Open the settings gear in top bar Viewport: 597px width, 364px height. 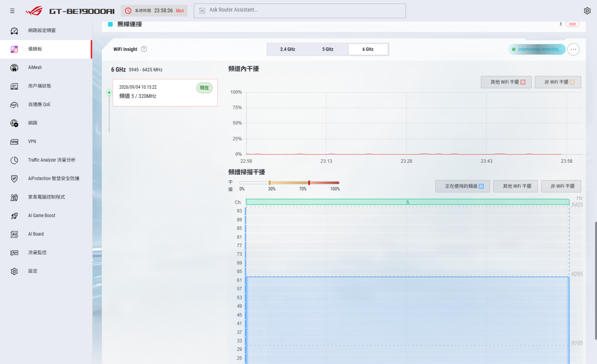[587, 11]
